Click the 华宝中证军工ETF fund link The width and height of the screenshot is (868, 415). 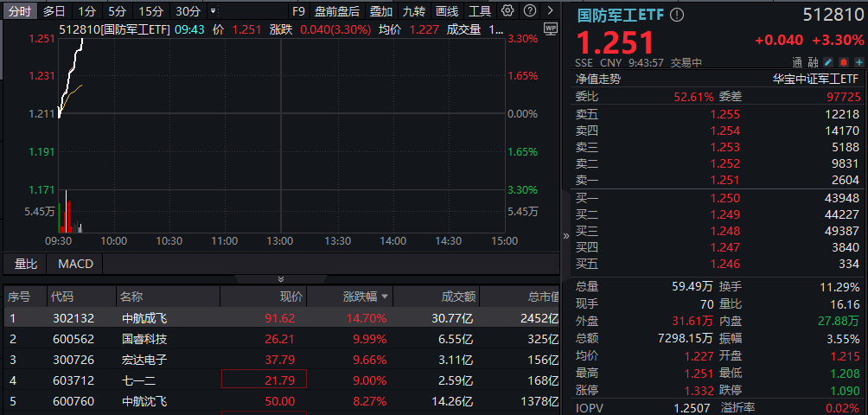point(817,80)
